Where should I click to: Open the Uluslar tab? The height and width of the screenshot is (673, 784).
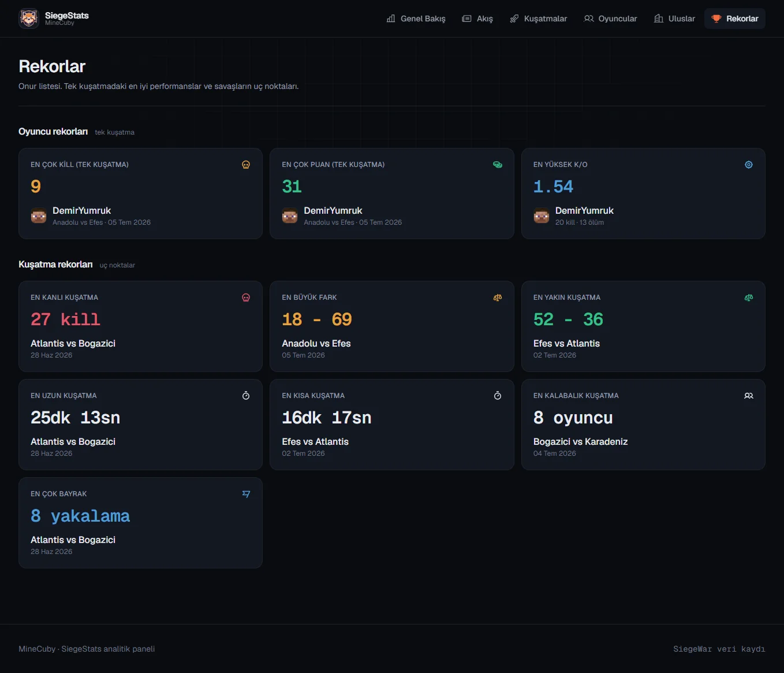tap(674, 18)
